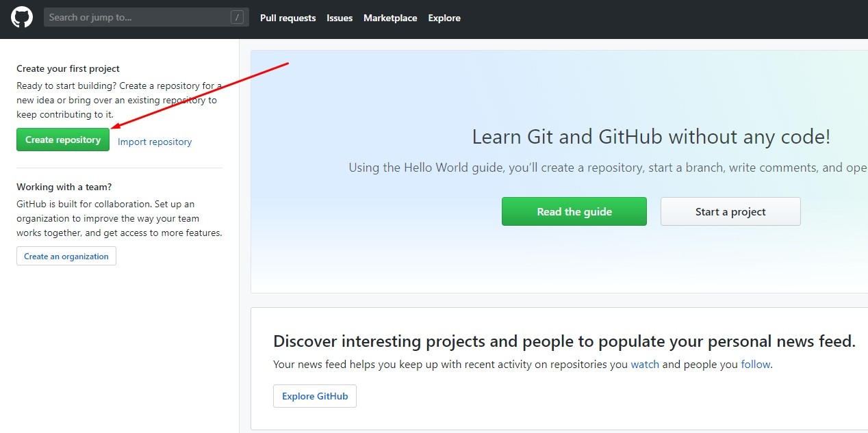The image size is (868, 433).
Task: Click the 'Learn Git and GitHub without any code!' heading
Action: pos(651,137)
